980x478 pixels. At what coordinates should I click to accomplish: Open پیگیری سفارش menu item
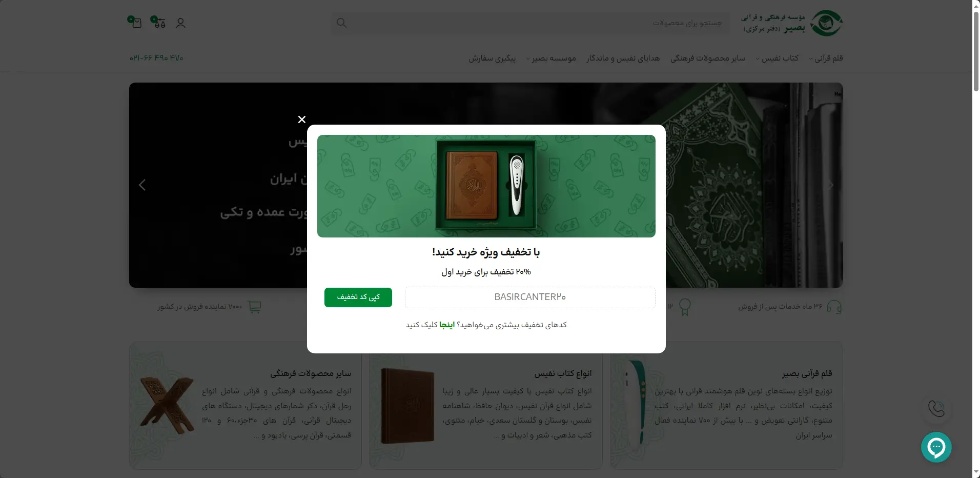coord(492,58)
